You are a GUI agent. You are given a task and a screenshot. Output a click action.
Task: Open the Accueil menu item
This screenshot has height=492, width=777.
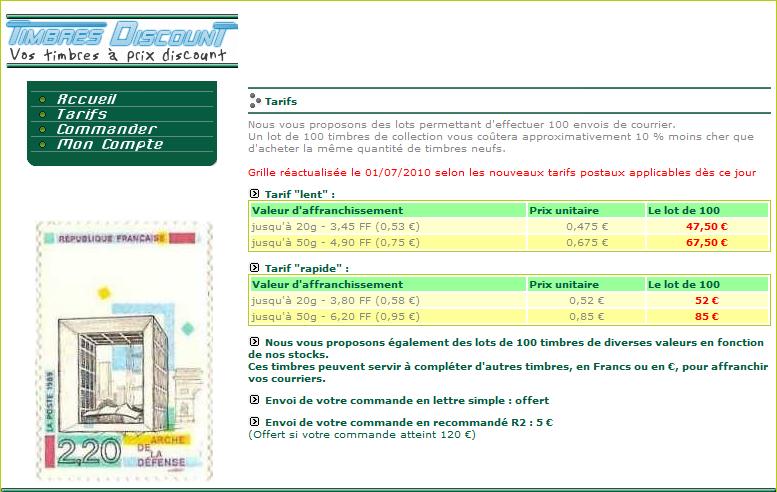tap(87, 100)
